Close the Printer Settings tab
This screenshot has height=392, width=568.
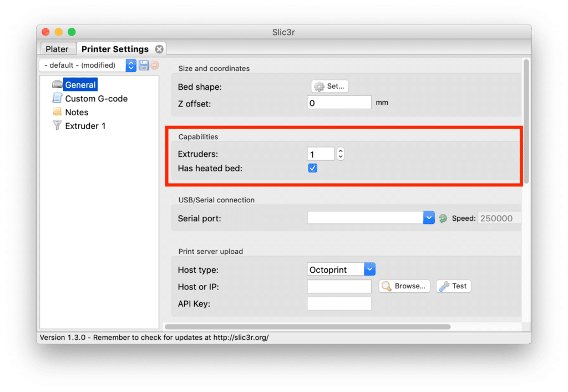point(159,49)
